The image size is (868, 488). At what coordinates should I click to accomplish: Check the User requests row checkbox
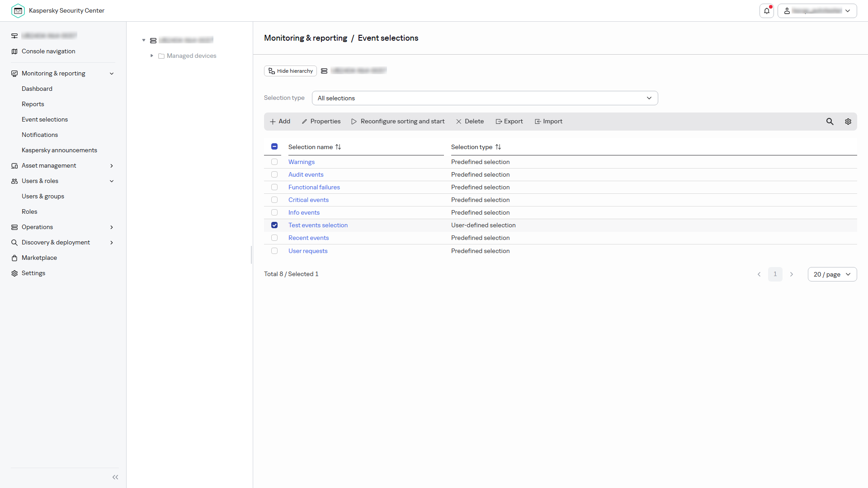274,251
